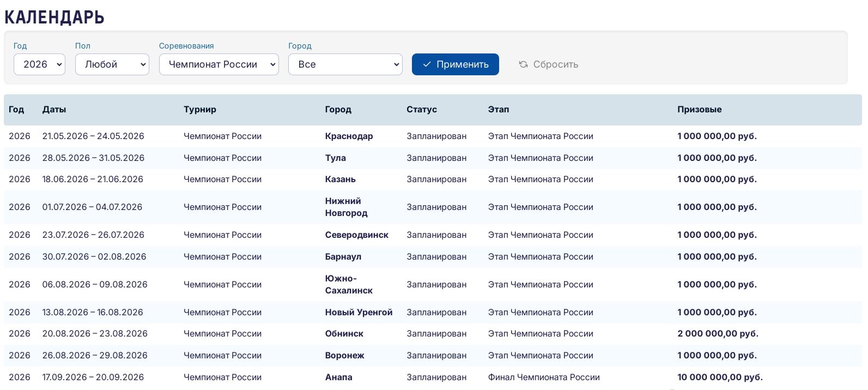The width and height of the screenshot is (868, 390).
Task: Select the Барнаул city row
Action: pos(343,257)
